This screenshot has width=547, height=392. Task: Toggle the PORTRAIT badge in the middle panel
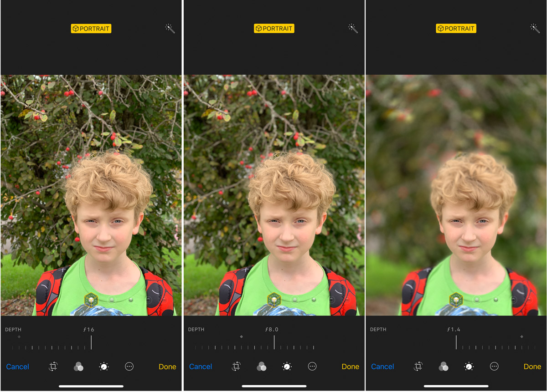coord(274,28)
